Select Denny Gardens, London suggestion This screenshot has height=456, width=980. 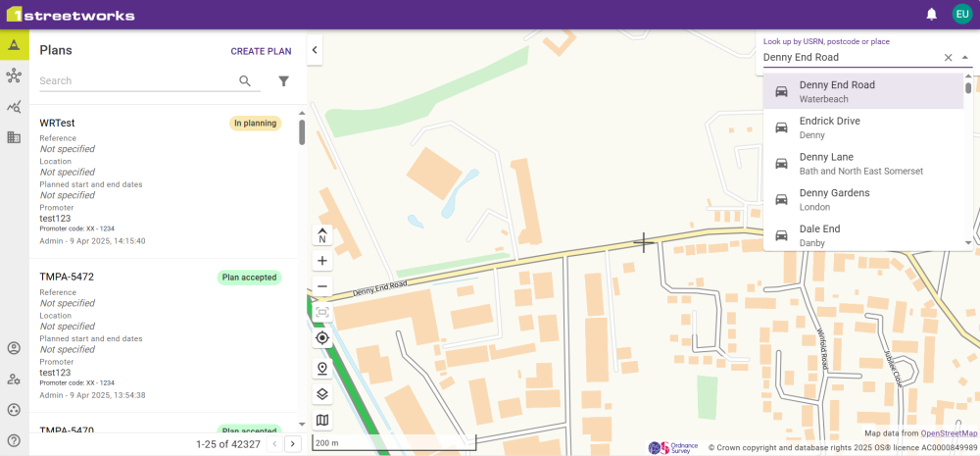863,199
